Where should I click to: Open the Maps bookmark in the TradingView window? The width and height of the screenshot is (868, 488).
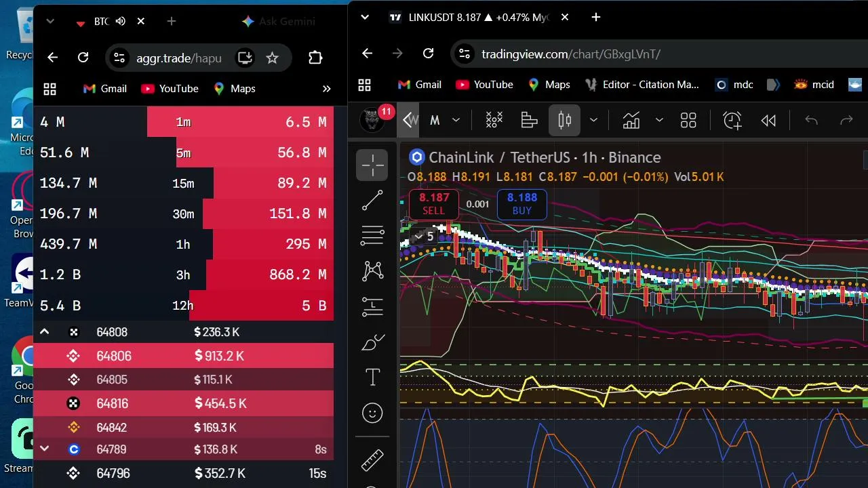[549, 85]
